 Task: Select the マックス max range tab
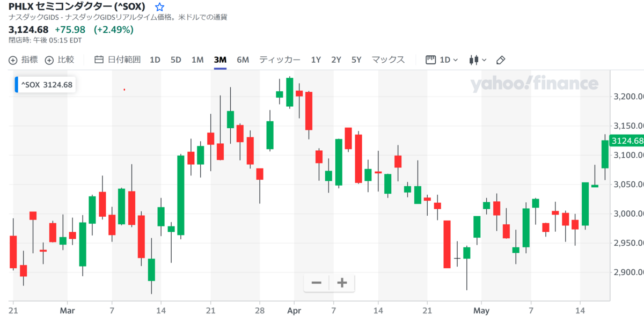click(x=389, y=60)
